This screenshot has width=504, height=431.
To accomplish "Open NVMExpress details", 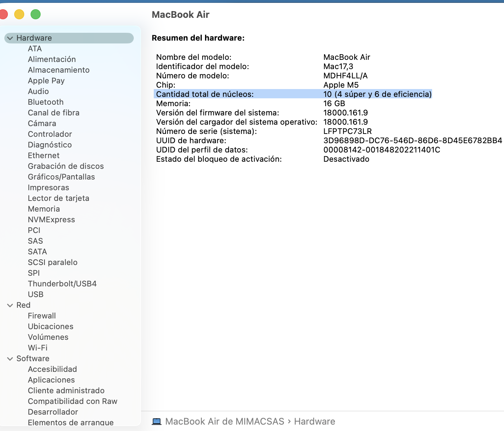I will (52, 220).
